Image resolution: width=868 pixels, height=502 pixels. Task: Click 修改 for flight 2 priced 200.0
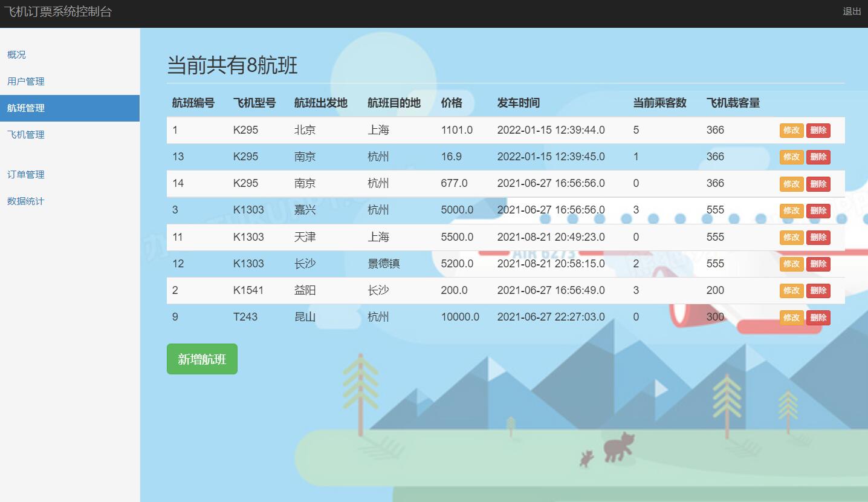(791, 290)
